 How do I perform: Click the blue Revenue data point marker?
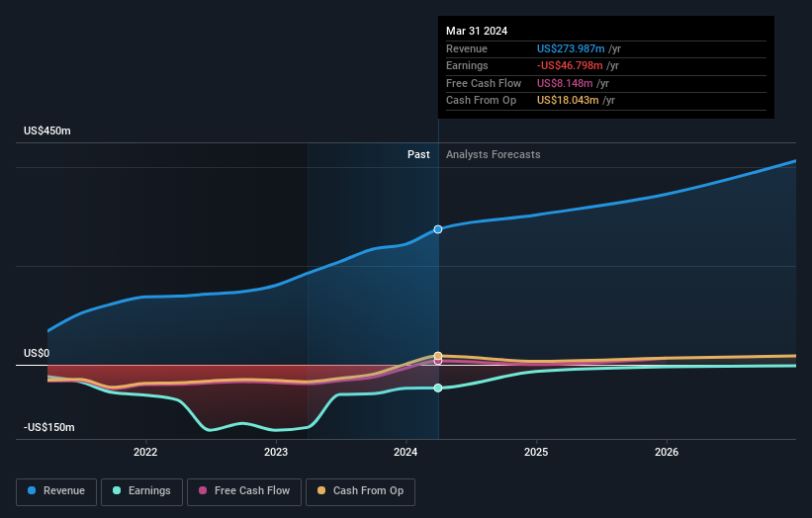pyautogui.click(x=438, y=229)
